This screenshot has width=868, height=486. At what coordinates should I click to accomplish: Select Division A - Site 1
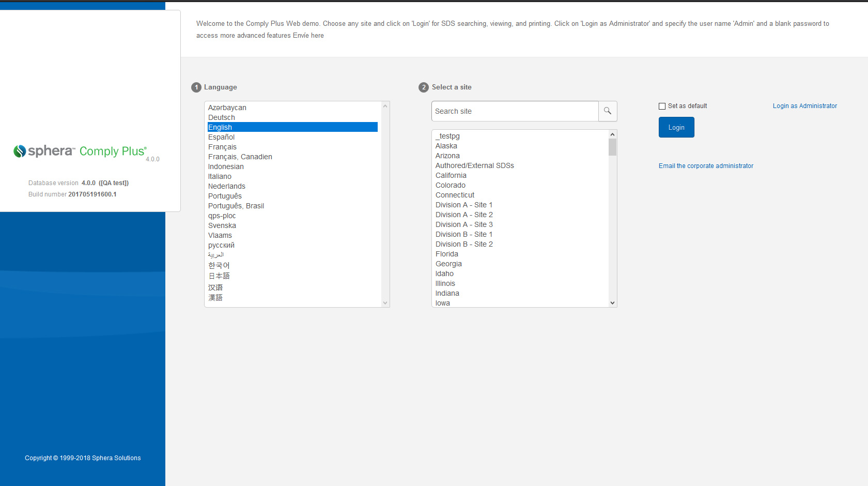pos(521,205)
